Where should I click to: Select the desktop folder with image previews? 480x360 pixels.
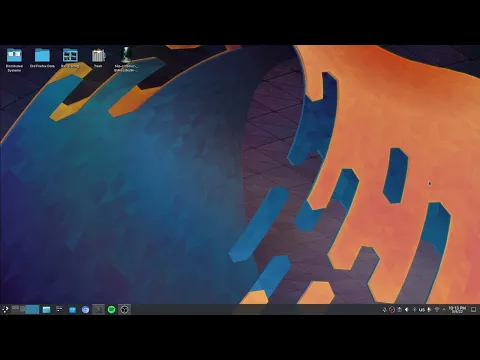(70, 58)
